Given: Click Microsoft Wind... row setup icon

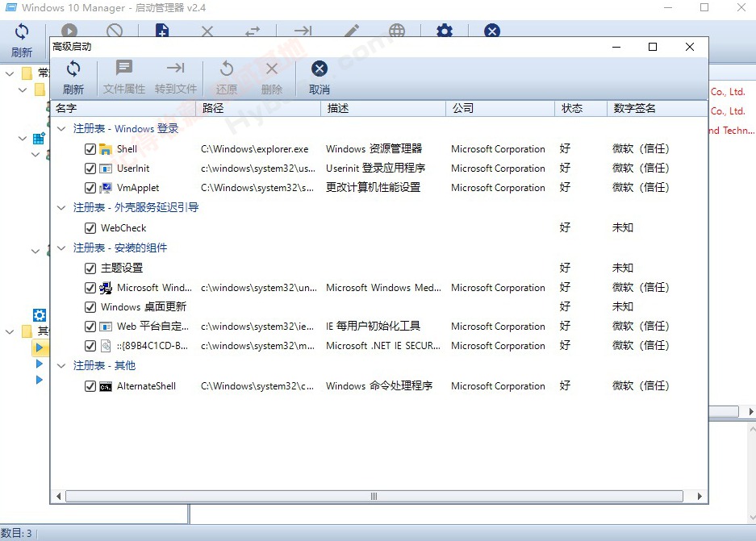Looking at the screenshot, I should [106, 288].
